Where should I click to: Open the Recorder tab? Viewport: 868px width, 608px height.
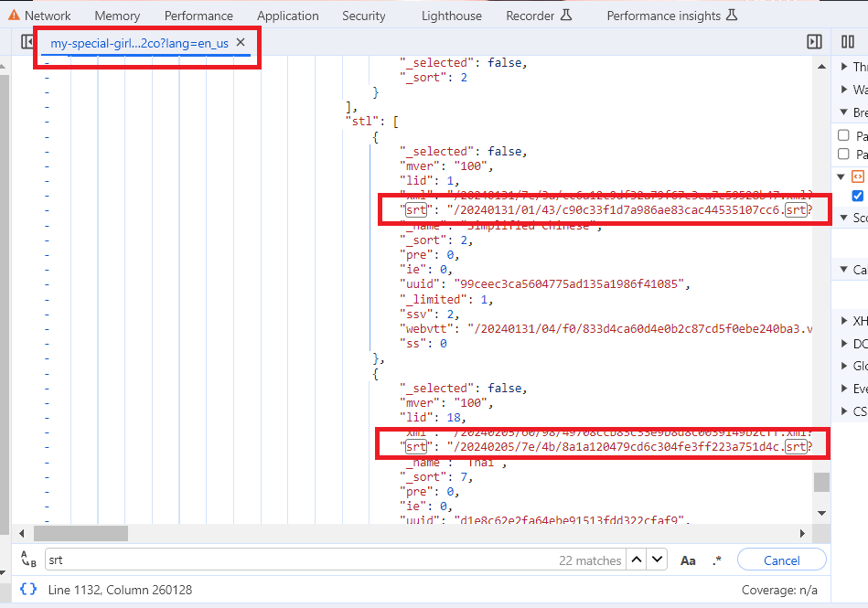[530, 16]
